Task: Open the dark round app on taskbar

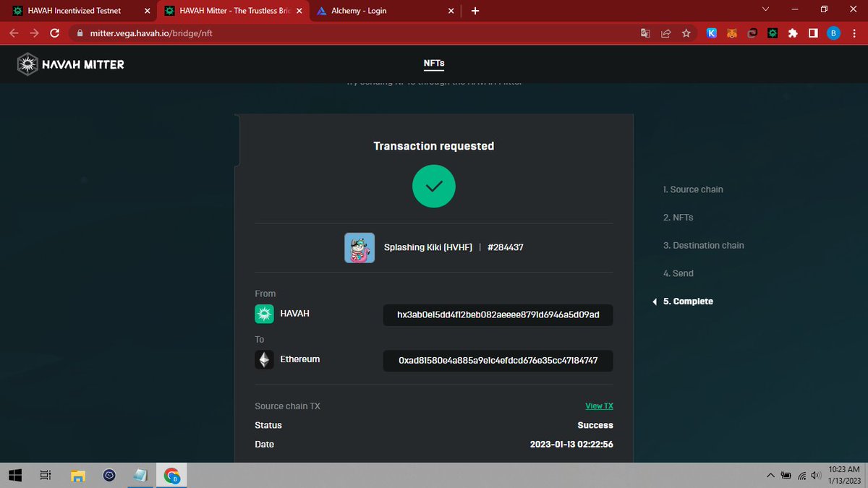Action: click(109, 475)
